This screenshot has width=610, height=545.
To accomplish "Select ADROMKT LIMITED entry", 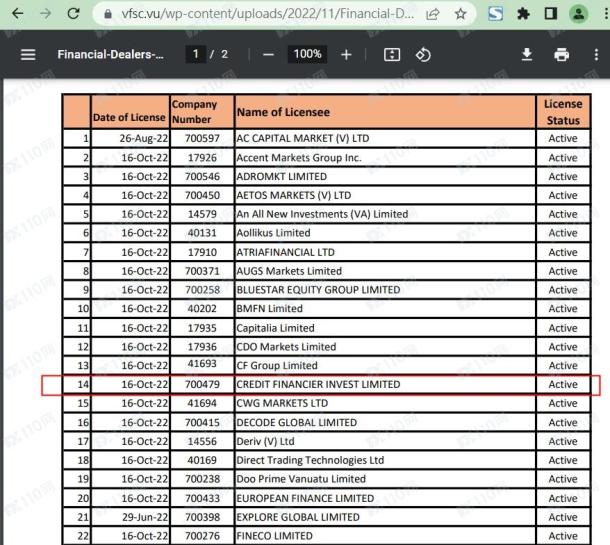I will 282,176.
